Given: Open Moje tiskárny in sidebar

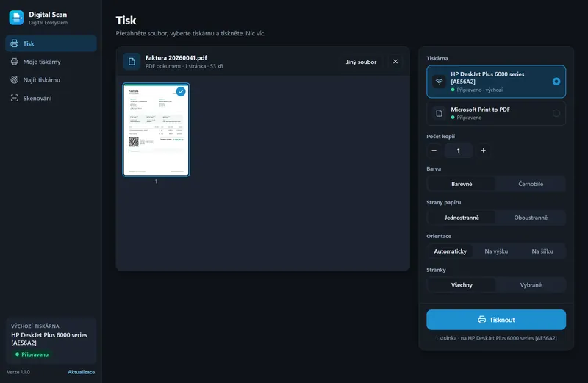Looking at the screenshot, I should coord(51,62).
